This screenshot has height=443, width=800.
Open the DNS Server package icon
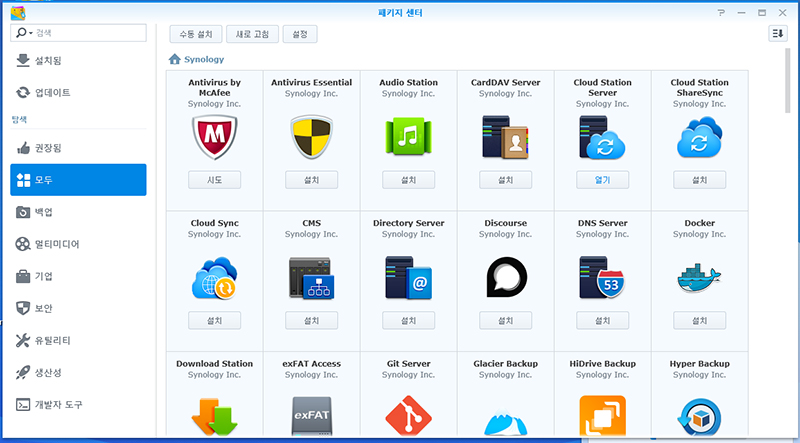click(x=603, y=278)
